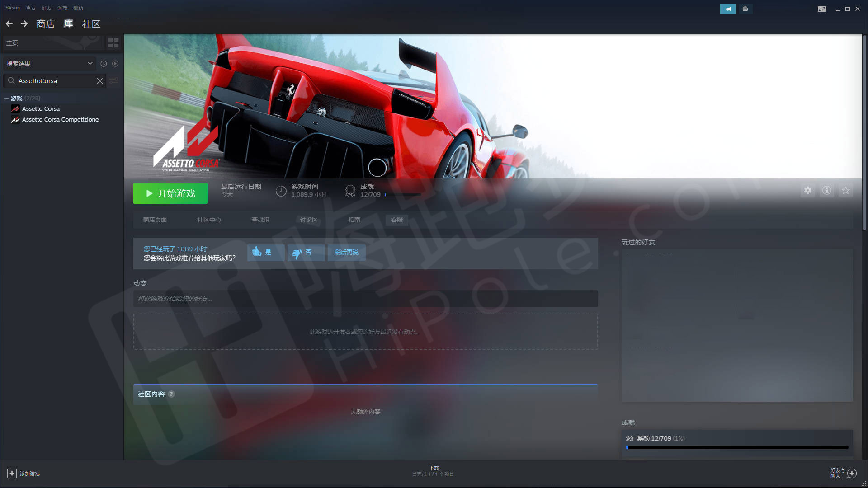Viewport: 868px width, 488px height.
Task: Click the achievement progress bar 12/709
Action: pyautogui.click(x=737, y=447)
